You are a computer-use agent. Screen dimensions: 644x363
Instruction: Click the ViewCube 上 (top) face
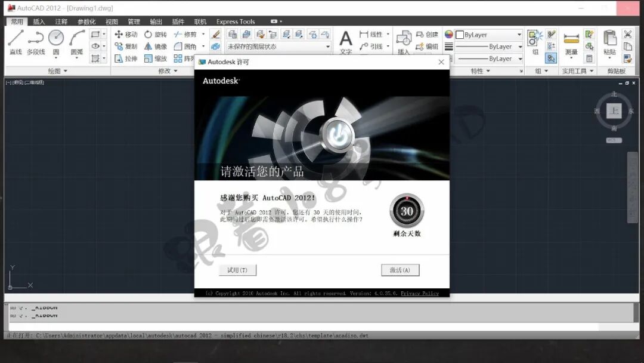click(x=614, y=110)
